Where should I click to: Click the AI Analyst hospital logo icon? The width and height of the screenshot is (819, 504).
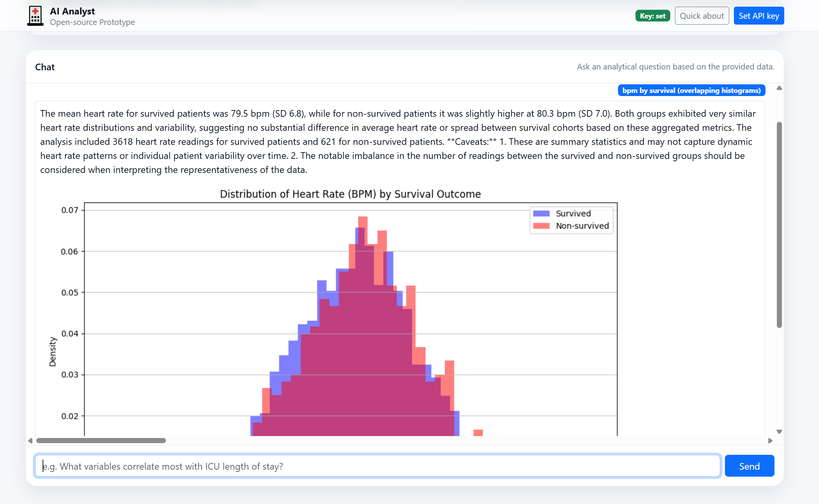pyautogui.click(x=35, y=16)
